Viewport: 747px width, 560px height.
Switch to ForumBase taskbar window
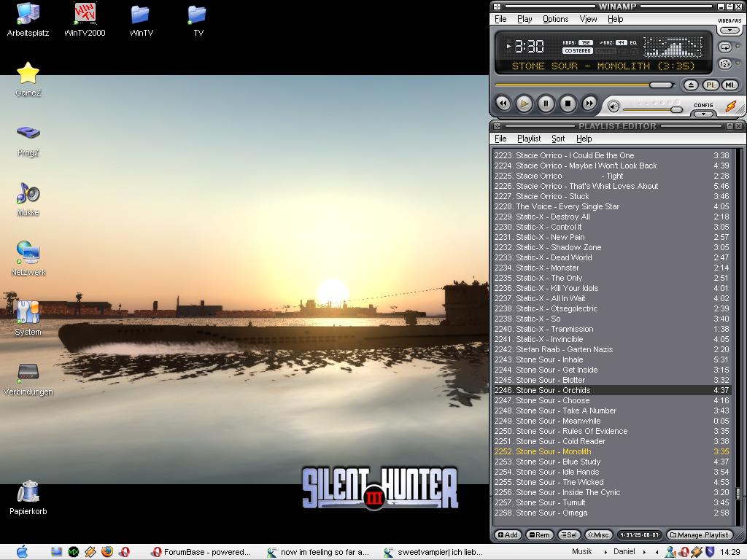[201, 552]
